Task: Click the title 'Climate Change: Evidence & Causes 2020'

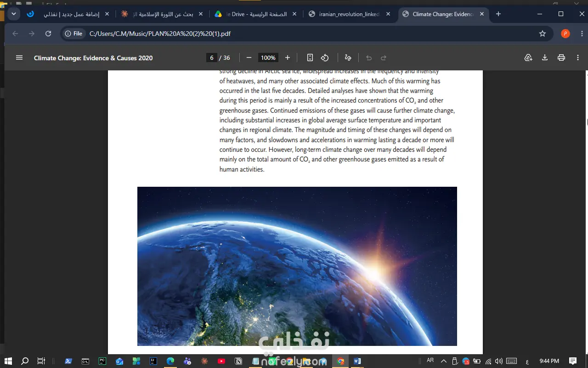Action: (93, 58)
